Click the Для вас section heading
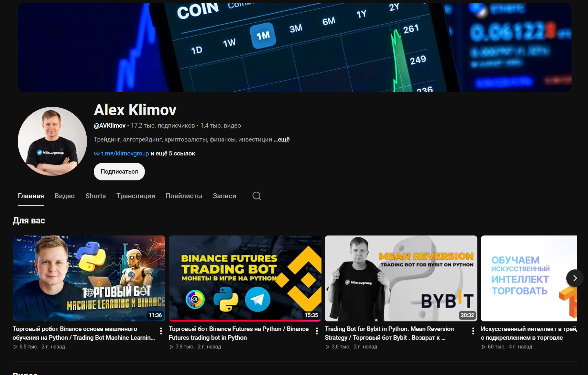 point(29,221)
